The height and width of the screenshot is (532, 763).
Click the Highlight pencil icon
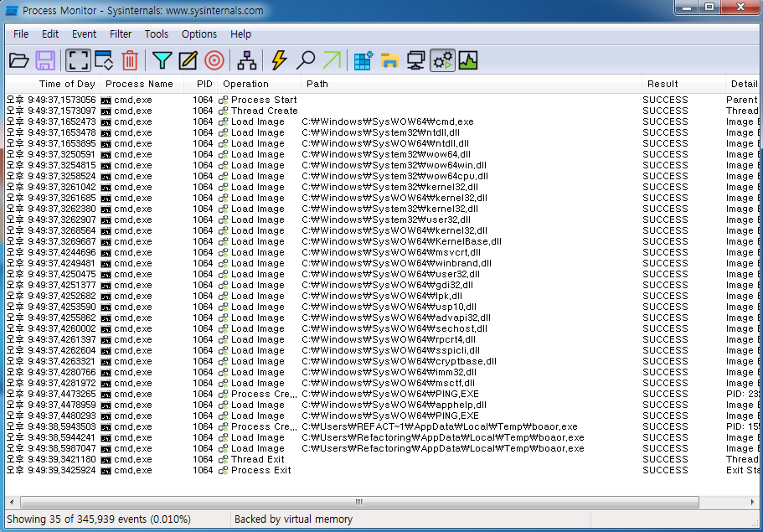tap(188, 60)
